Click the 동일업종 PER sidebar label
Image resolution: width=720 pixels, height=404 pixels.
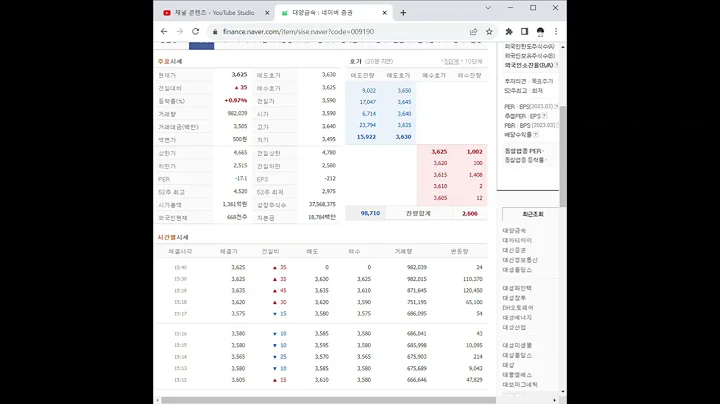(523, 151)
